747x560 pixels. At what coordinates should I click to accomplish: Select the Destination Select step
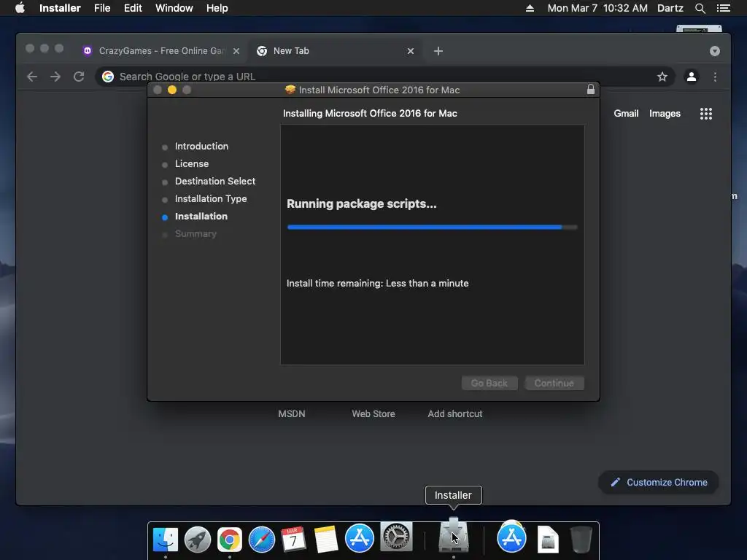215,182
